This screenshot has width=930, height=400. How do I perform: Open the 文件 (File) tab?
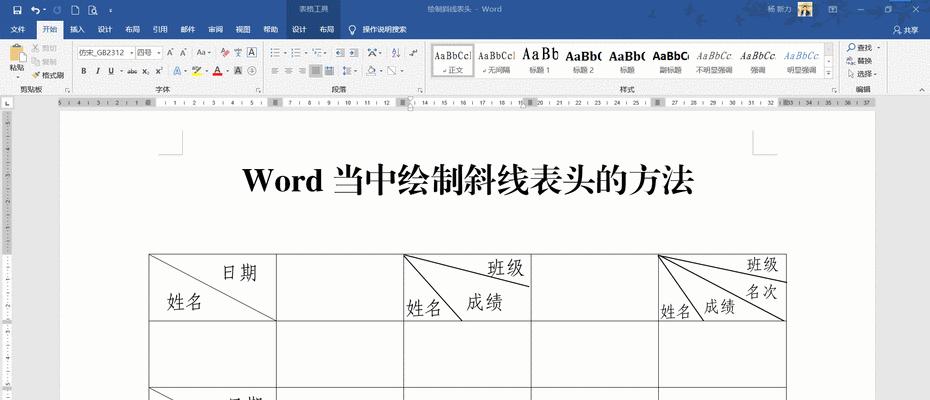pos(18,29)
